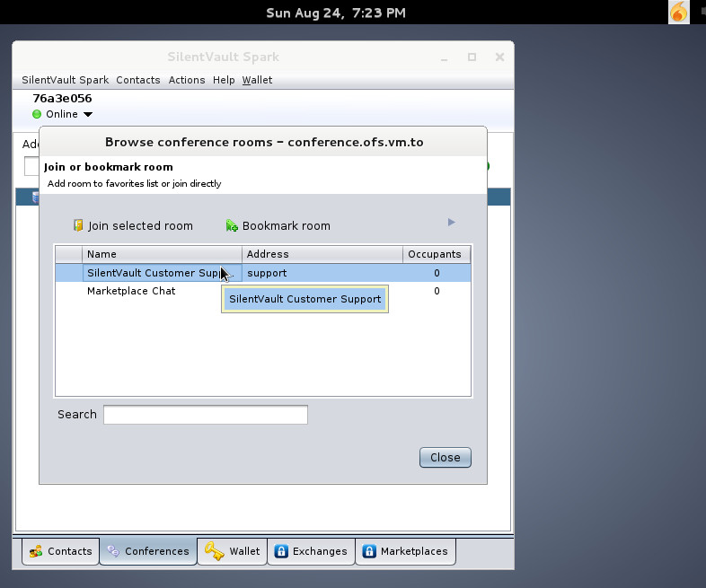This screenshot has height=588, width=706.
Task: Click the flame icon in top panel
Action: point(678,12)
